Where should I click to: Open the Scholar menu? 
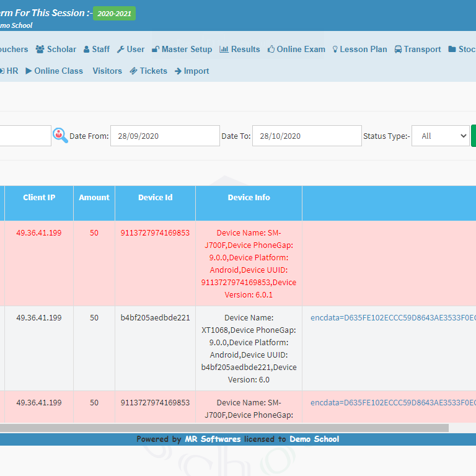coord(56,50)
